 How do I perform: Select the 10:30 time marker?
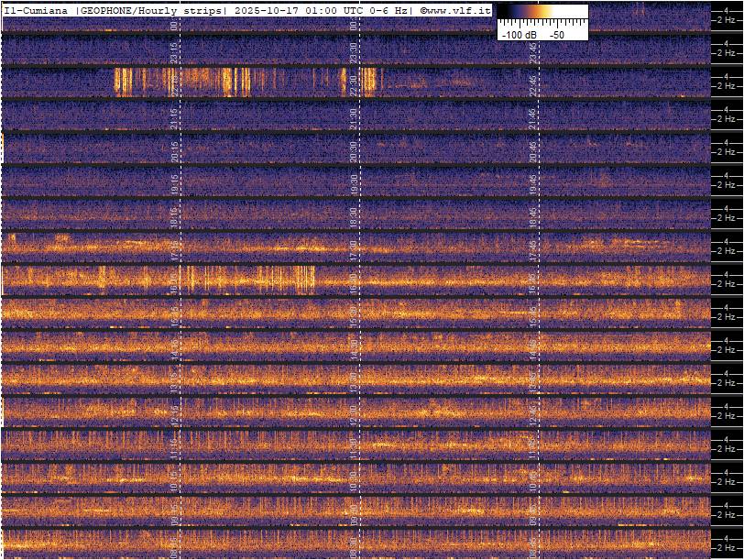(354, 481)
